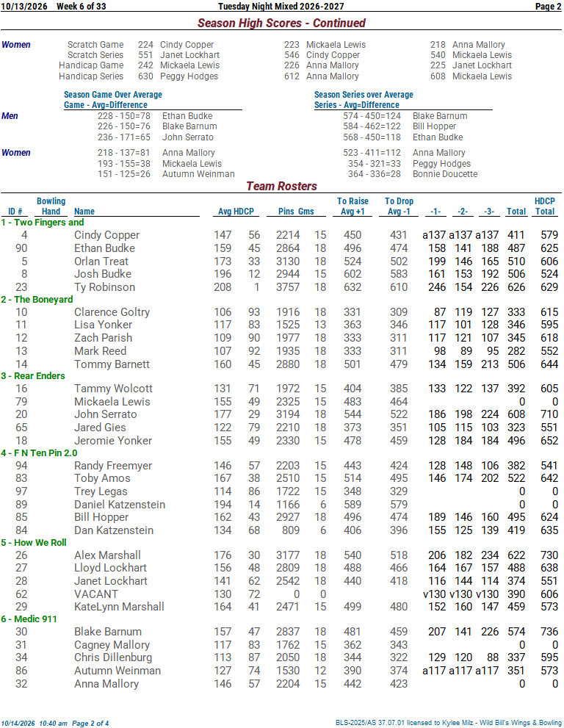Image resolution: width=564 pixels, height=728 pixels.
Task: Click Jeromie Yonker's roster name
Action: coord(113,441)
